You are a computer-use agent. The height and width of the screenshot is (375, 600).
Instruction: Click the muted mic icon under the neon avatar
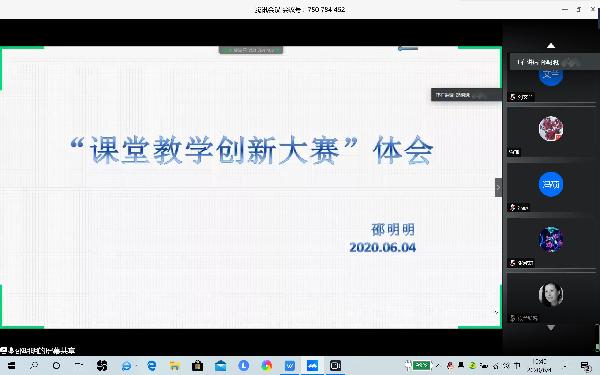coord(513,263)
